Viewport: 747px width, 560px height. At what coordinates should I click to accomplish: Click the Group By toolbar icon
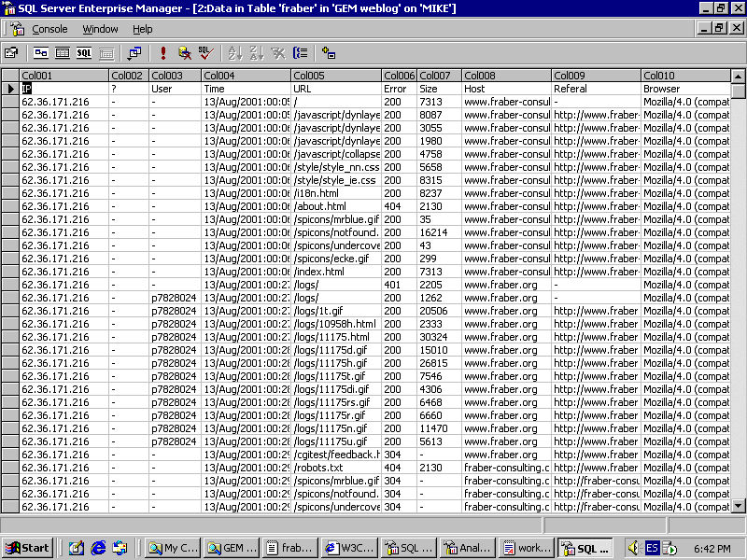click(x=300, y=53)
